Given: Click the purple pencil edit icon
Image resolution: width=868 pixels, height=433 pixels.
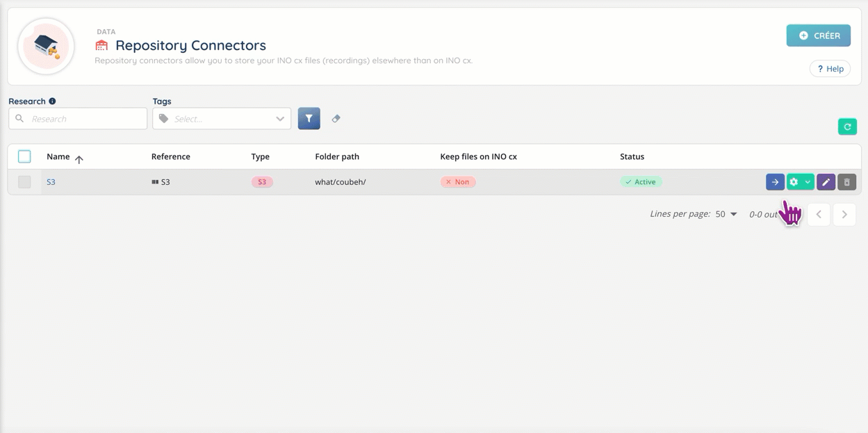Looking at the screenshot, I should [x=826, y=182].
